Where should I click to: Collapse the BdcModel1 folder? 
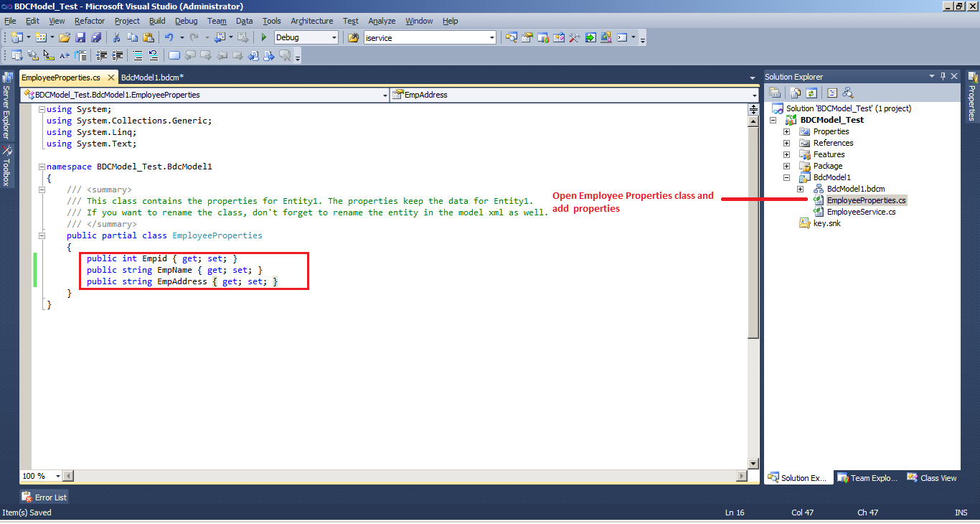(x=786, y=177)
